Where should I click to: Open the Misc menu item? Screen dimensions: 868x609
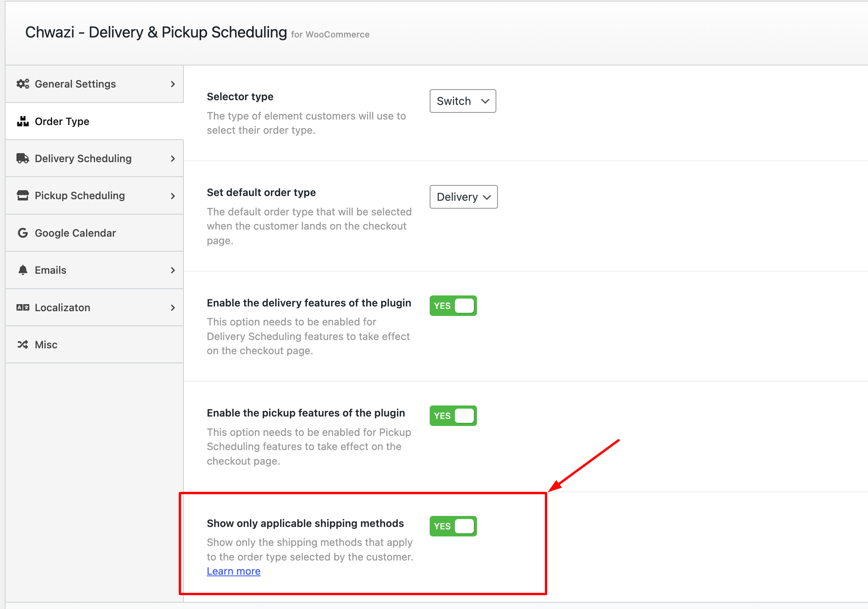[94, 345]
